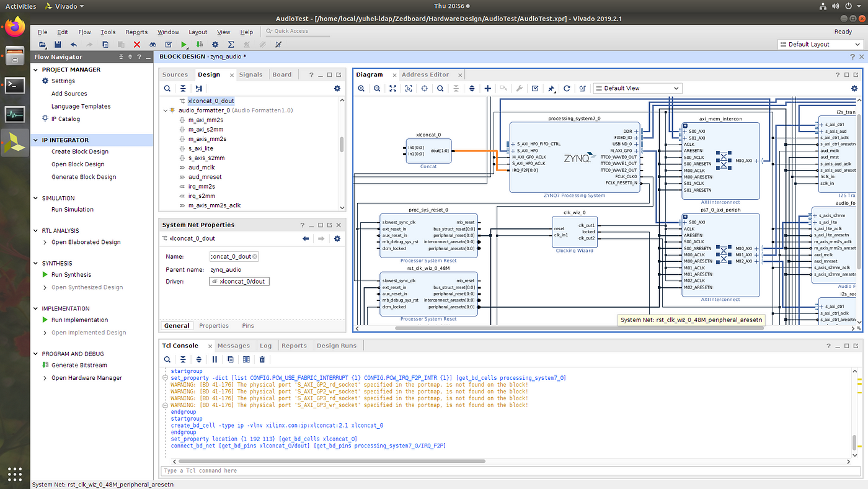Click Expand All icon in Diagram toolbar
This screenshot has height=489, width=868.
coord(472,88)
